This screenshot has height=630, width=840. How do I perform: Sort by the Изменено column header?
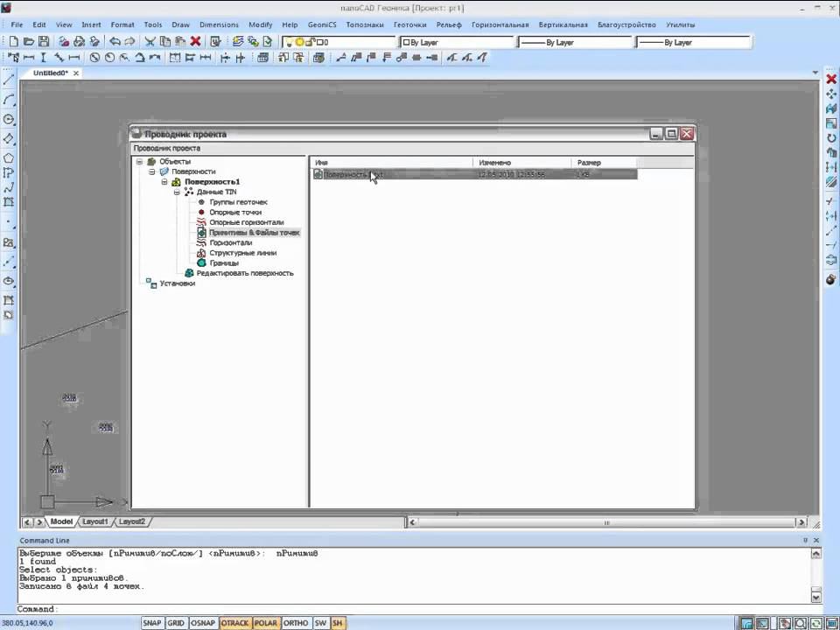click(x=522, y=163)
